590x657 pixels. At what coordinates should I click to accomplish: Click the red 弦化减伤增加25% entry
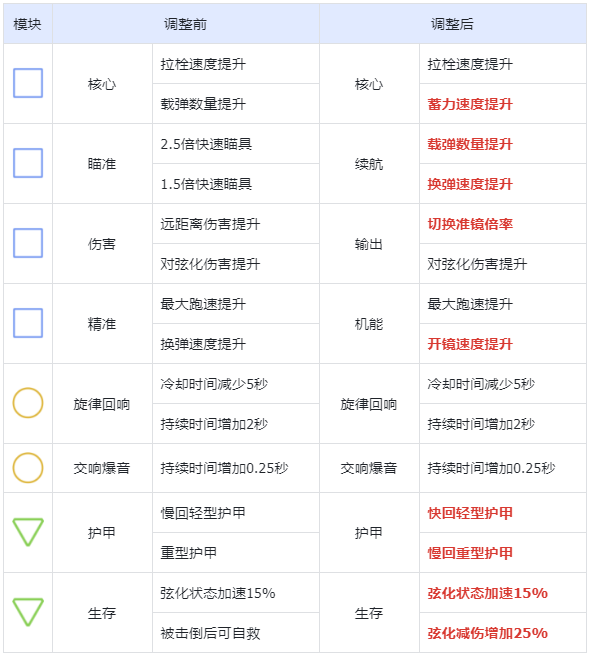[x=487, y=633]
